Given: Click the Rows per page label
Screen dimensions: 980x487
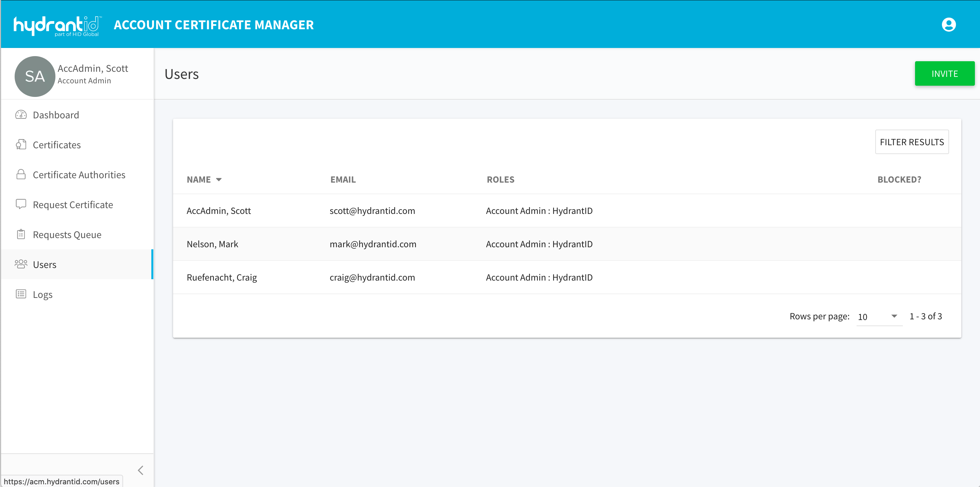Looking at the screenshot, I should (x=819, y=316).
